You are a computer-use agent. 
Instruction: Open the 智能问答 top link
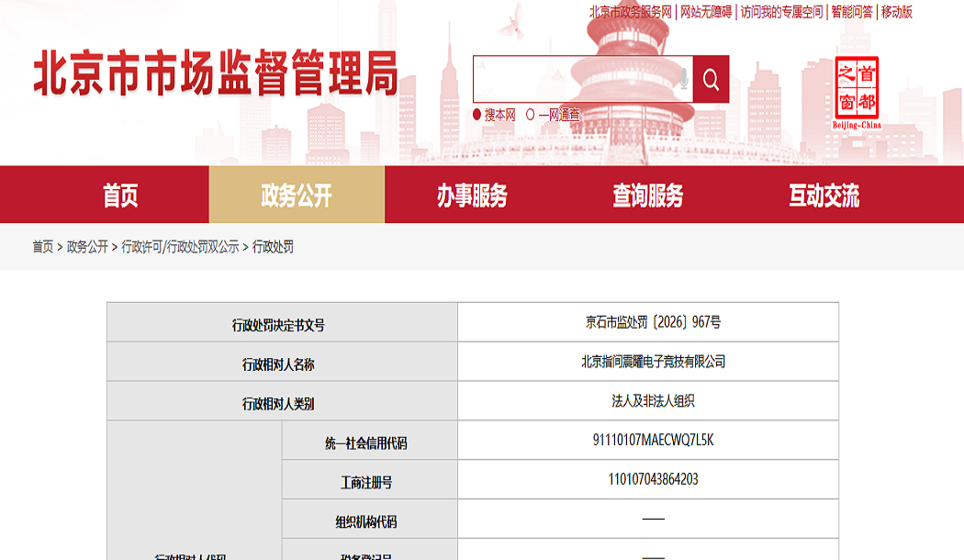click(x=851, y=12)
